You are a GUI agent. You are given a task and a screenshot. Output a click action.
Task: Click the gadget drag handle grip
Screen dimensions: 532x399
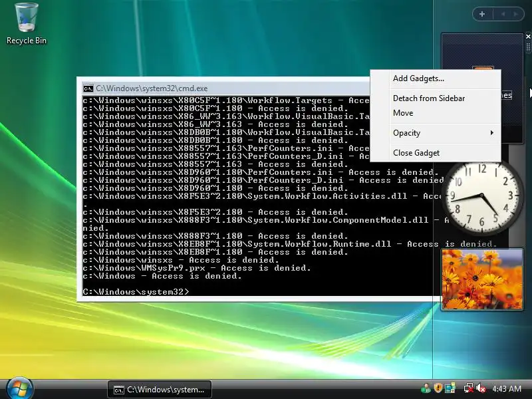click(528, 47)
